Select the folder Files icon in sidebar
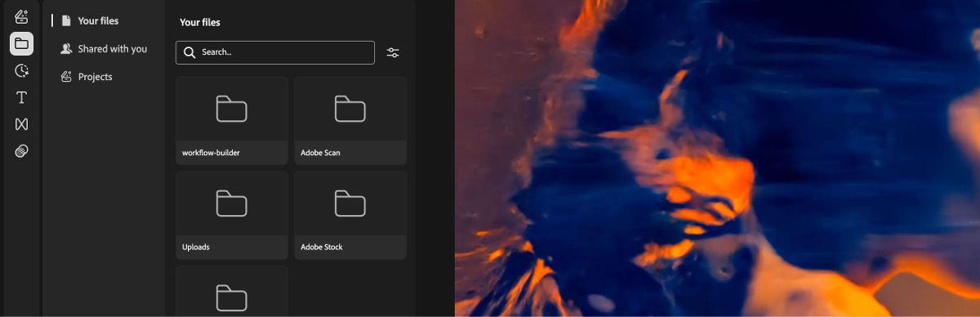Viewport: 980px width, 317px height. (x=22, y=43)
